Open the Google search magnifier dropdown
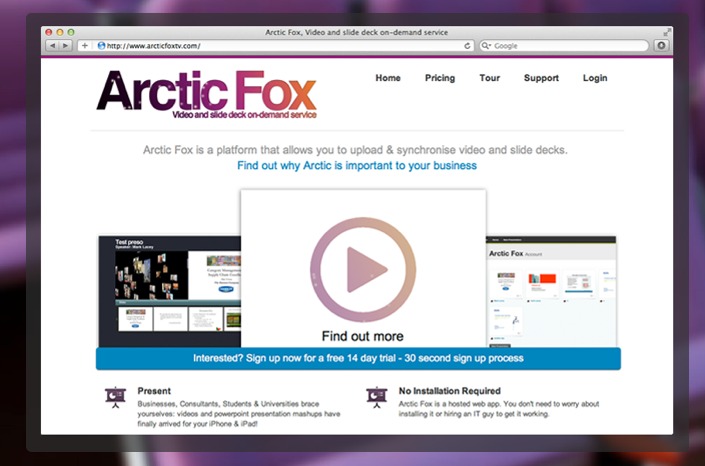Screen dimensions: 705x466 486,46
